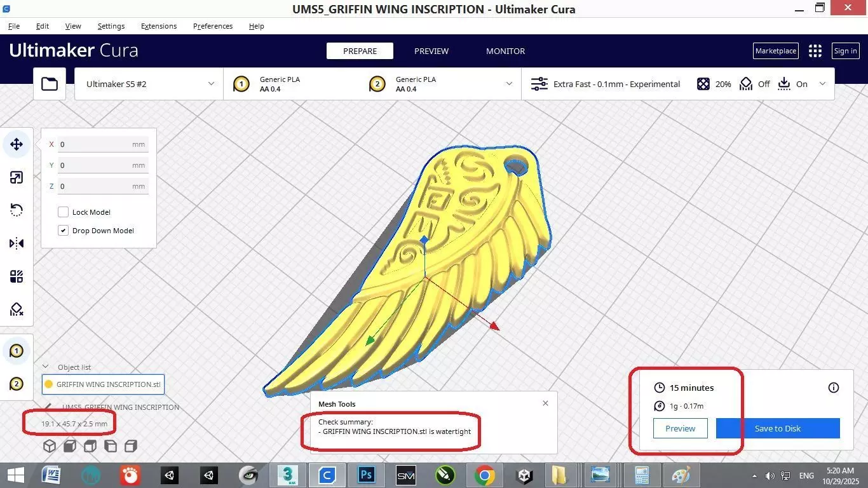Image resolution: width=868 pixels, height=488 pixels.
Task: Switch to the MONITOR stage tab
Action: pos(506,51)
